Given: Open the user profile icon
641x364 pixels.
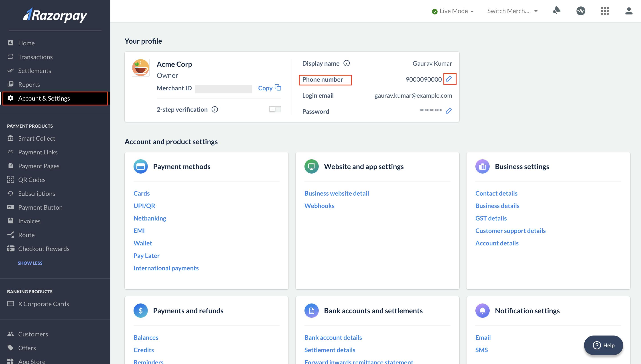Looking at the screenshot, I should pos(629,11).
